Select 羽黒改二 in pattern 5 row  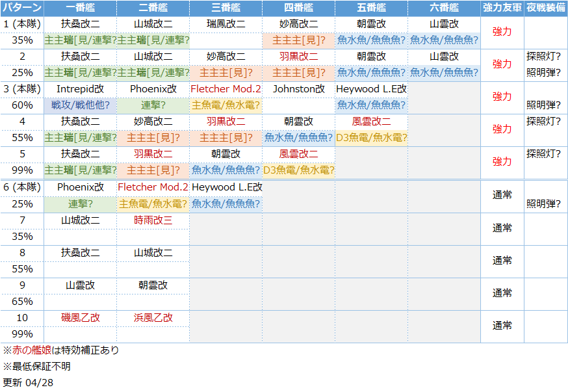pyautogui.click(x=153, y=154)
